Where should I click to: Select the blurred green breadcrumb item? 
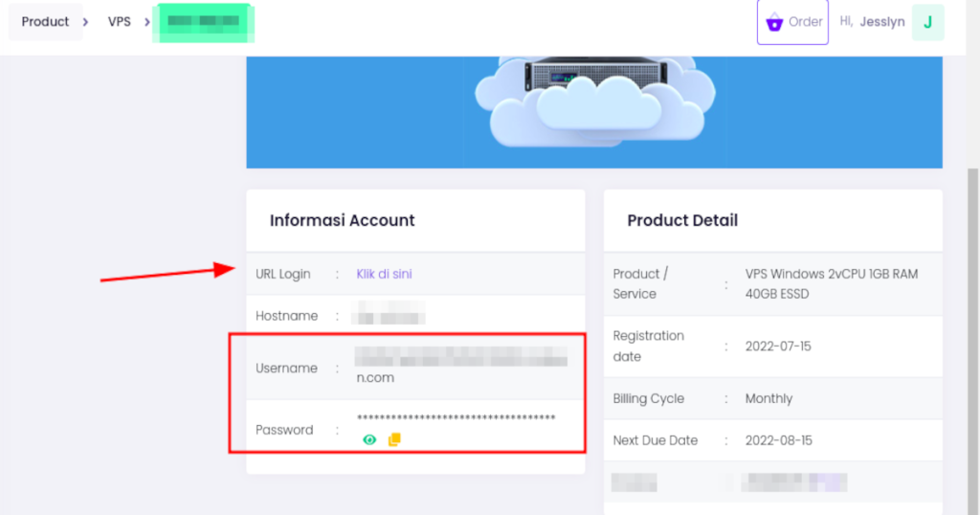[203, 23]
